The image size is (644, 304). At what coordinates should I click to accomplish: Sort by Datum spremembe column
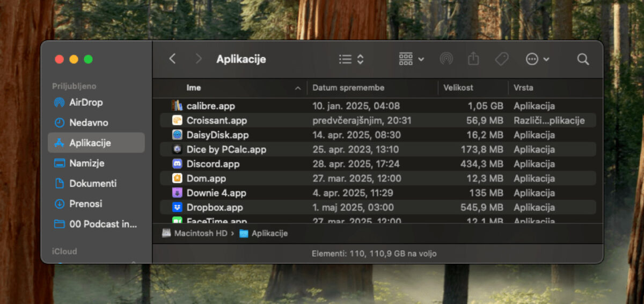348,88
